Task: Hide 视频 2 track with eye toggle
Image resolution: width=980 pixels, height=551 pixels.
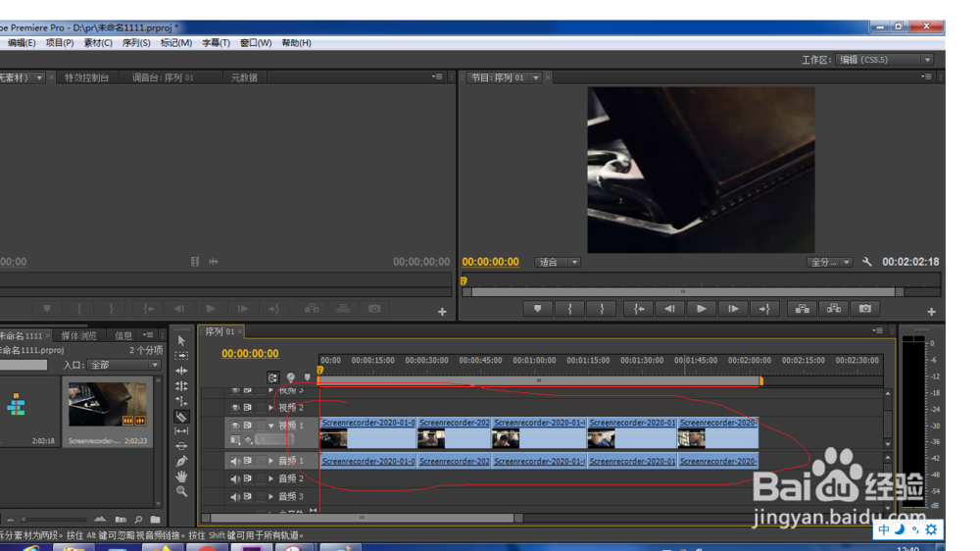Action: click(235, 408)
